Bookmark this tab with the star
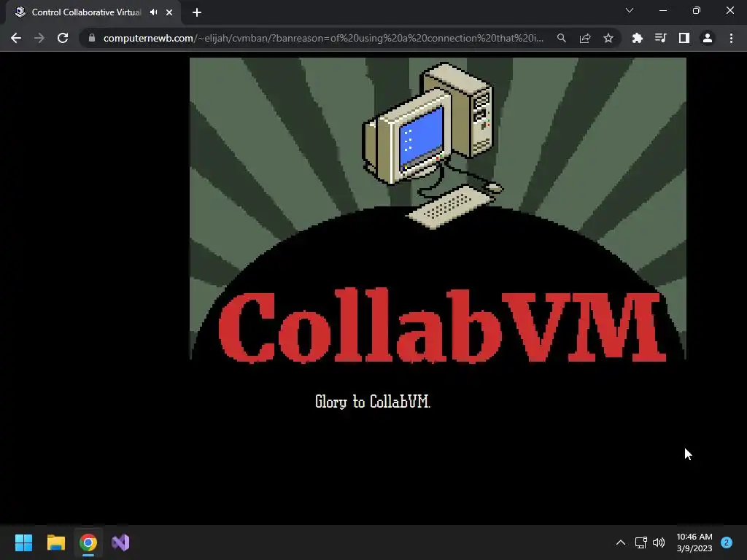Viewport: 747px width, 560px height. [x=608, y=38]
